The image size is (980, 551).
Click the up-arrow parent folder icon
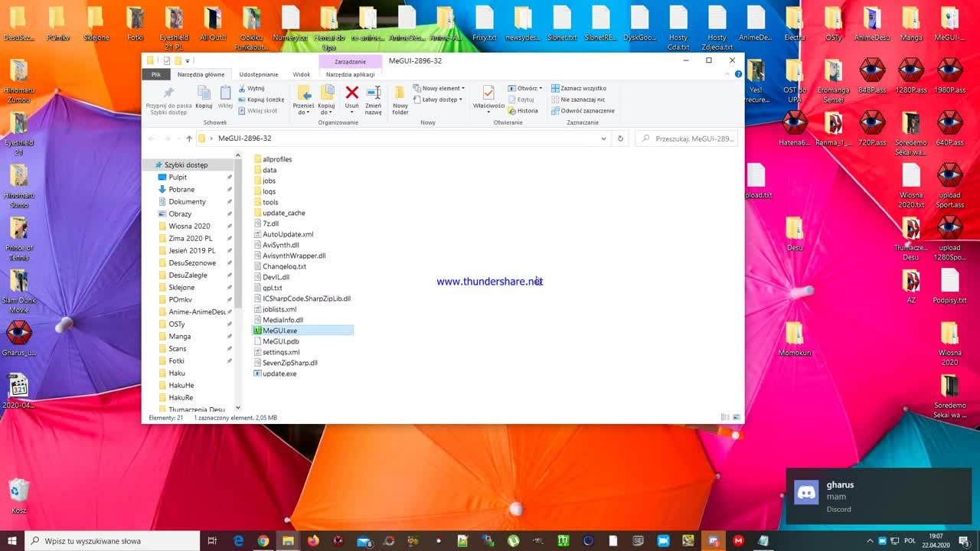click(x=189, y=139)
